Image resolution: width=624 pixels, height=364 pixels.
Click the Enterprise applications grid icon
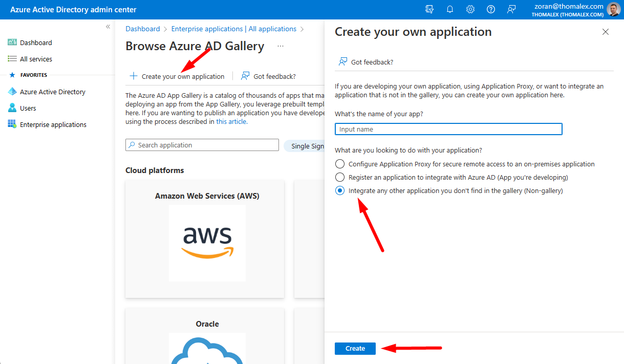[x=12, y=124]
